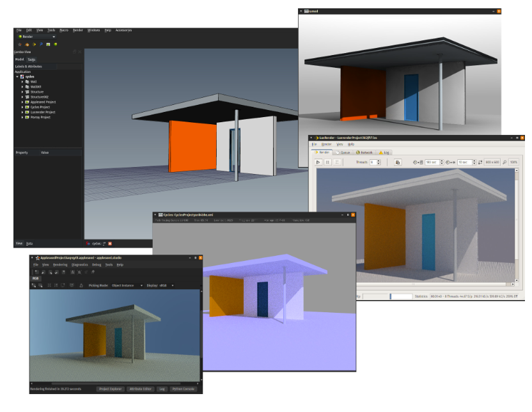The image size is (532, 412).
Task: Open the Picking Mode dropdown in appleseed.studio
Action: [x=127, y=285]
